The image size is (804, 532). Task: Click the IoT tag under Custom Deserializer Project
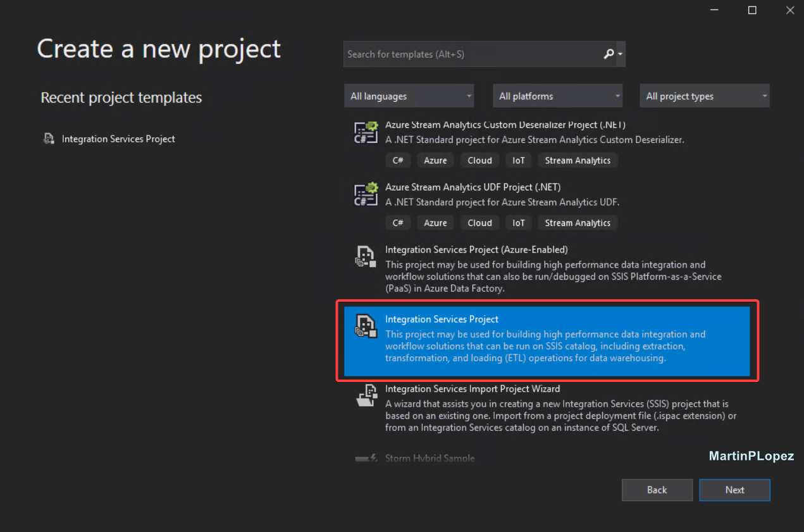[519, 160]
